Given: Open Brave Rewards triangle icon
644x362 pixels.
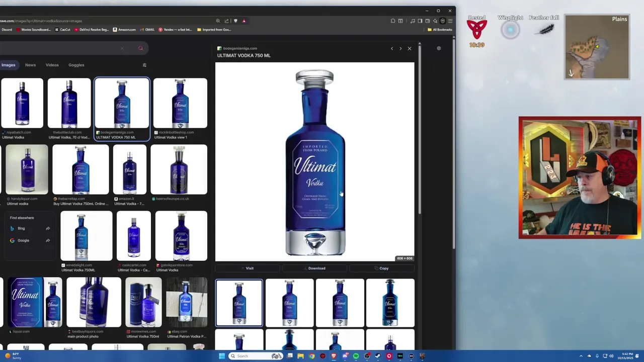Looking at the screenshot, I should [244, 21].
